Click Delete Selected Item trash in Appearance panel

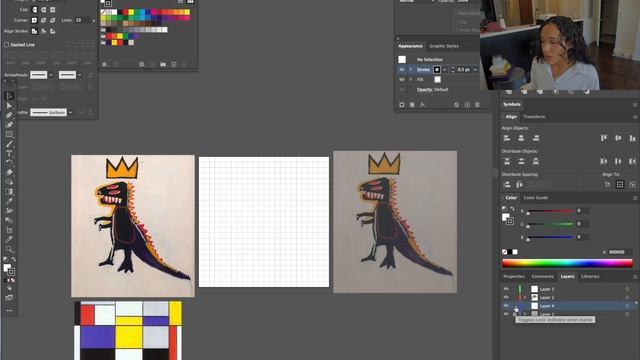pyautogui.click(x=477, y=105)
